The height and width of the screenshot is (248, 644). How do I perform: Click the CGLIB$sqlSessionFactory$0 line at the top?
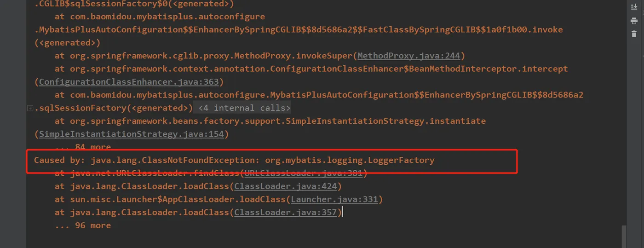[134, 4]
